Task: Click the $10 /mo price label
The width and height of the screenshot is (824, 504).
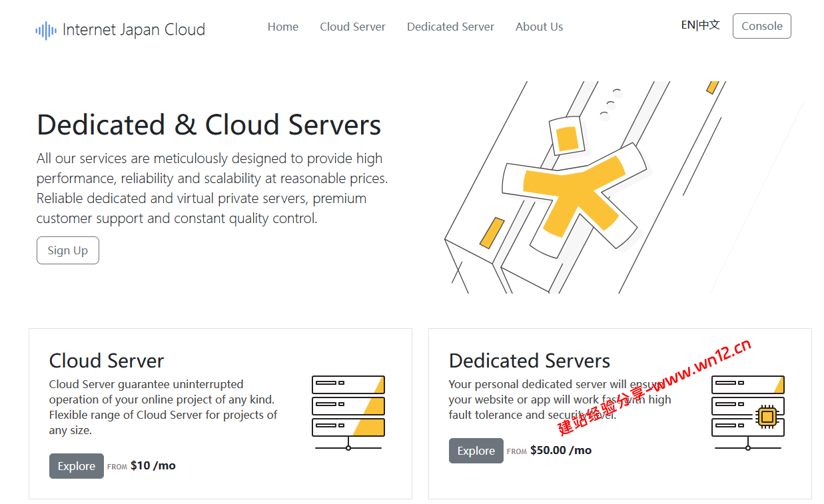Action: [153, 466]
